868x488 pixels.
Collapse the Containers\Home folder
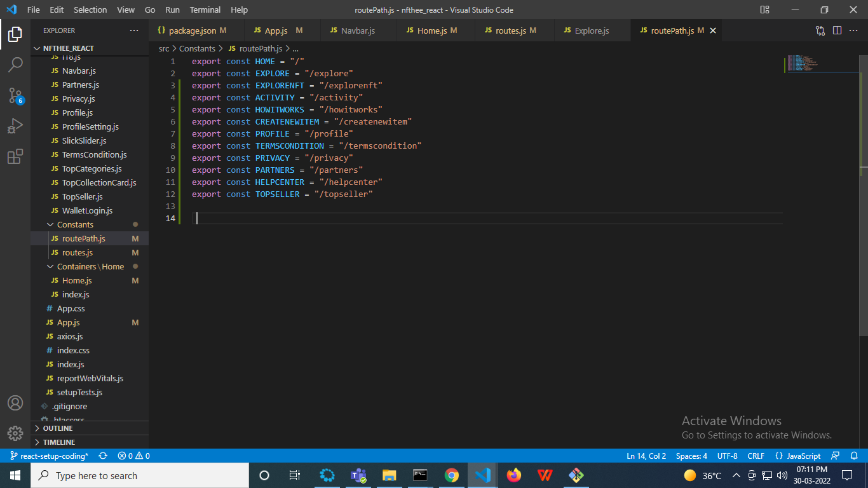pyautogui.click(x=90, y=266)
